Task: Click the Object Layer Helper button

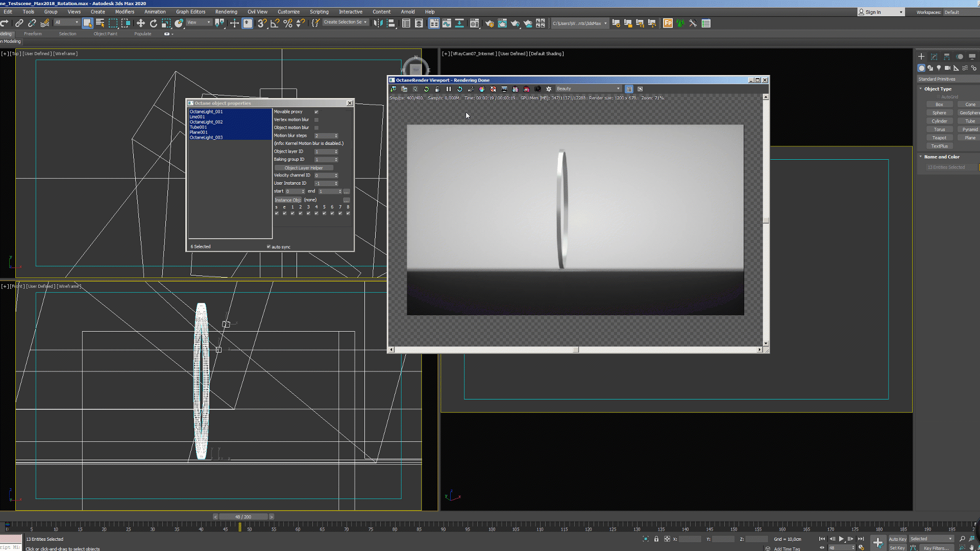Action: coord(304,168)
